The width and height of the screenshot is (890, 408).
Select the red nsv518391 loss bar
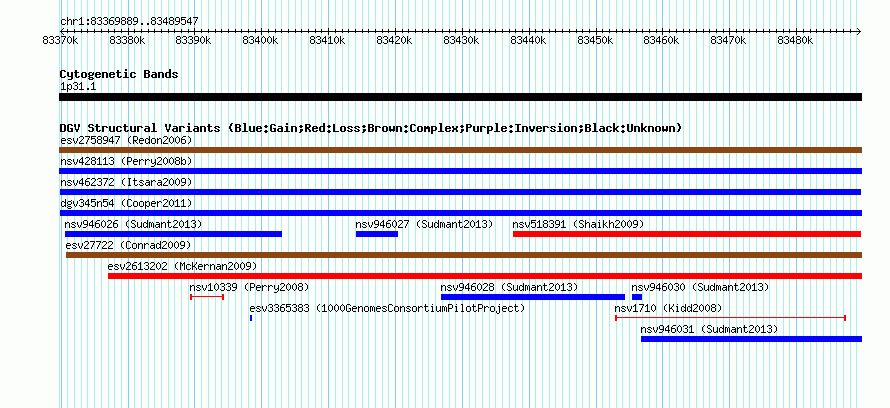coord(687,234)
